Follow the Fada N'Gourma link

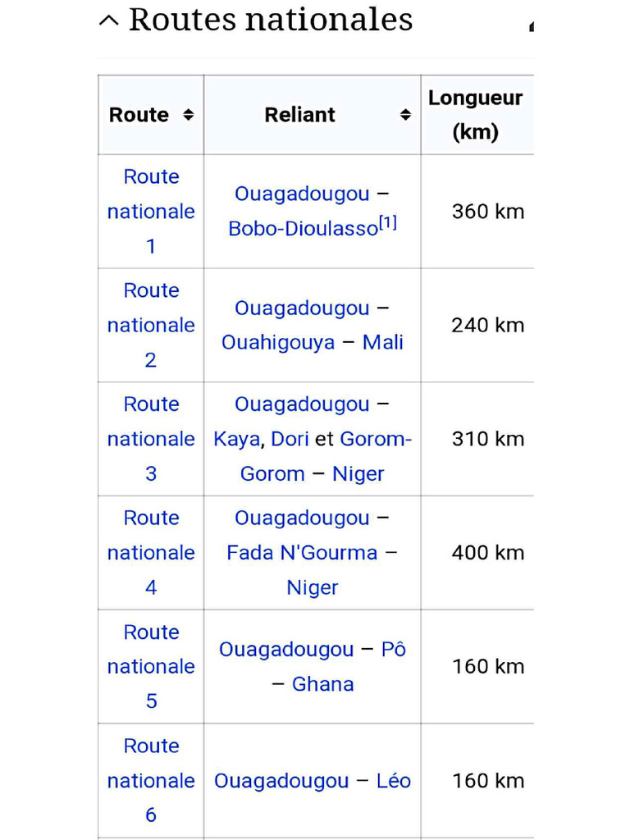tap(302, 552)
